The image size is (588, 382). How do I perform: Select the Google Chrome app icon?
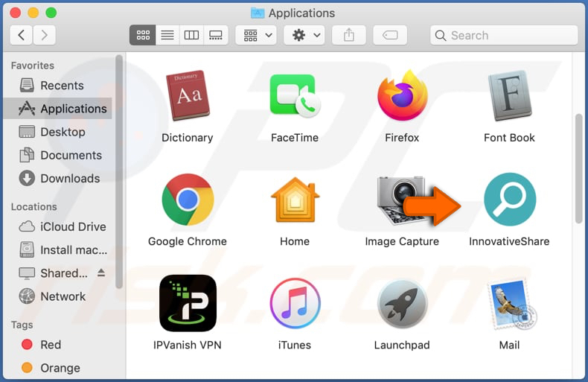pos(188,200)
